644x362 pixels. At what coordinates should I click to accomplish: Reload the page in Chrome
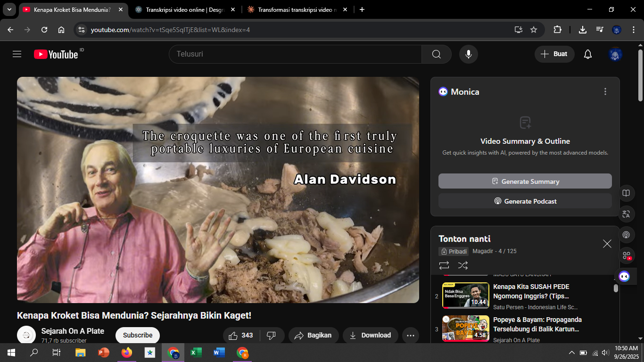(44, 30)
